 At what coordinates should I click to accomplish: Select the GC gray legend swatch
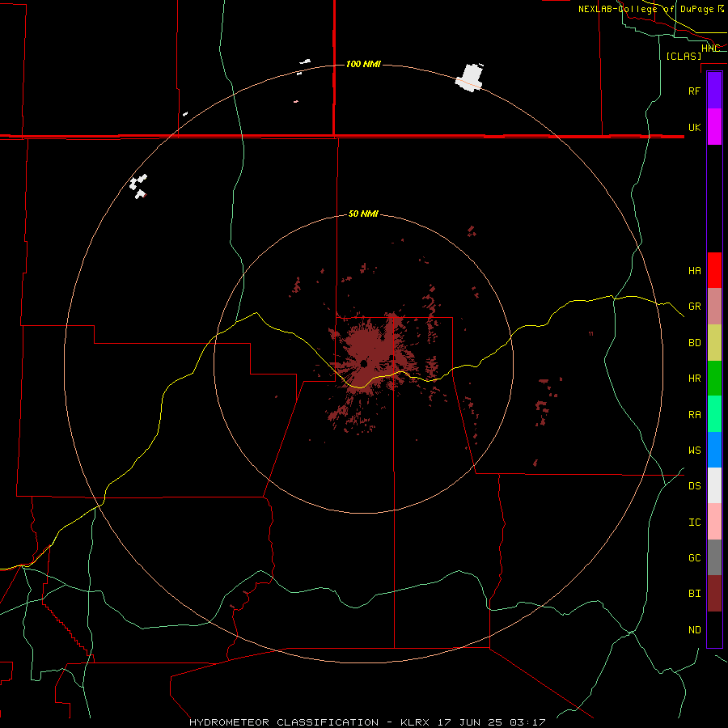(714, 557)
